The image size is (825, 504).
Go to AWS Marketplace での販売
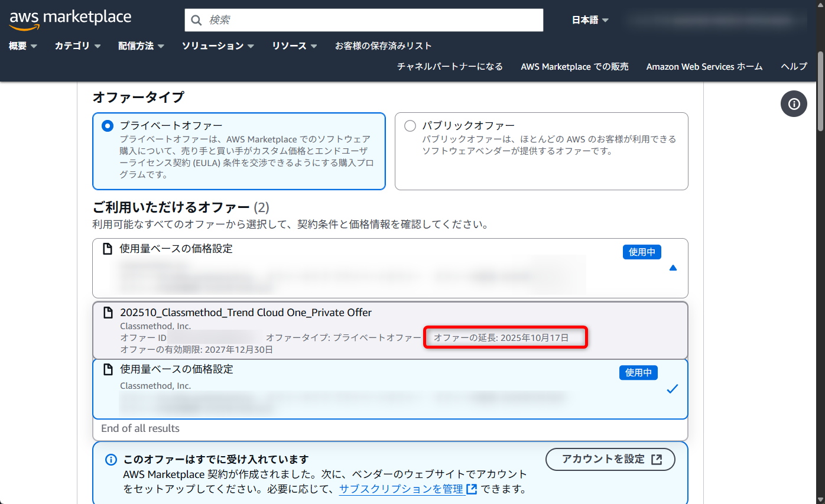(574, 66)
